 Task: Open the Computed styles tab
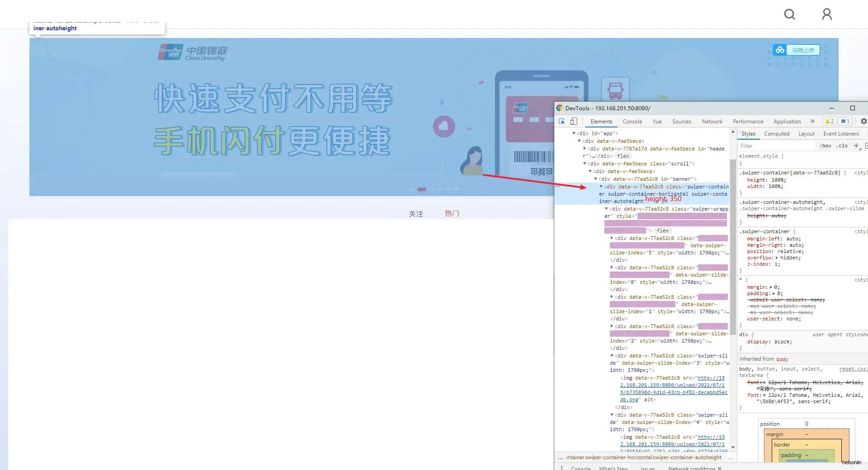point(777,133)
